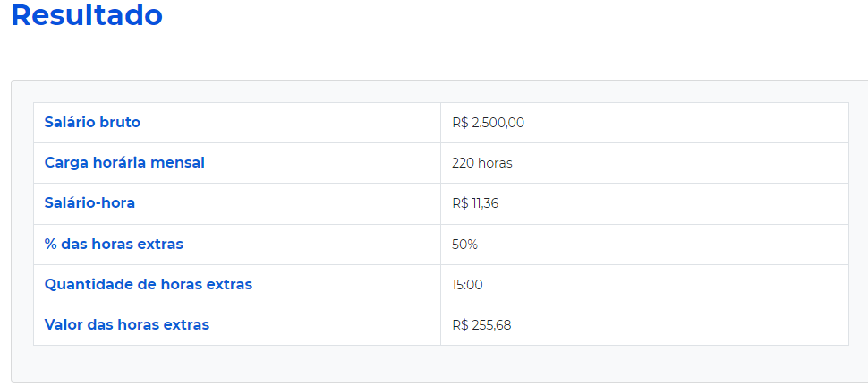Screen dimensions: 868x387
Task: Select the Valor das horas extras label
Action: [127, 325]
